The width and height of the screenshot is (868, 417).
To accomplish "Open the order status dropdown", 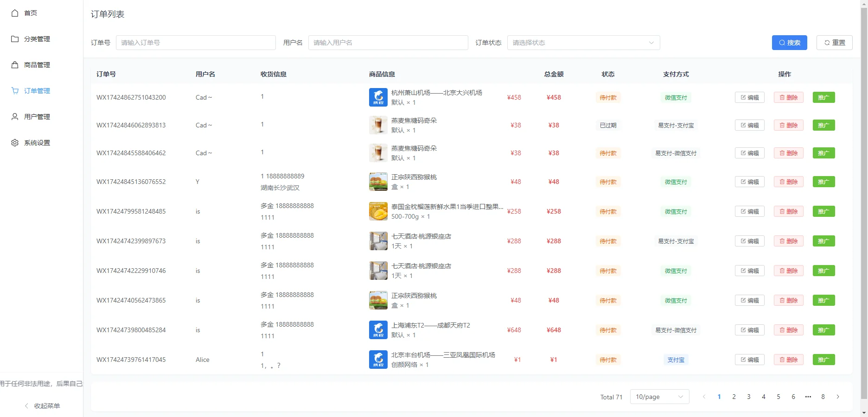I will pos(583,43).
